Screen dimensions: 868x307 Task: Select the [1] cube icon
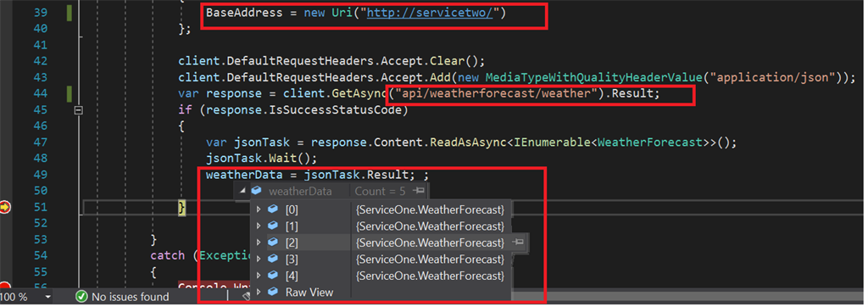(x=272, y=226)
